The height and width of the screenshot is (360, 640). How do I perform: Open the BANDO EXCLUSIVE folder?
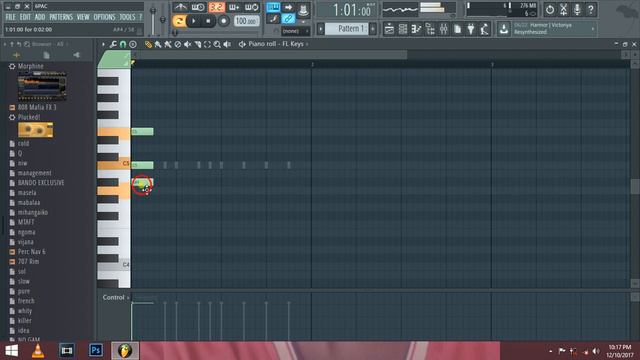(x=41, y=183)
